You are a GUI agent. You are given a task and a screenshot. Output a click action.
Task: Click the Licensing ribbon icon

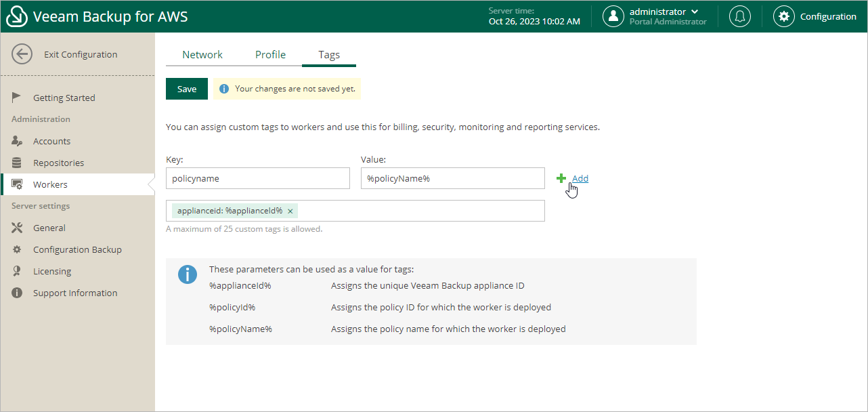point(17,271)
